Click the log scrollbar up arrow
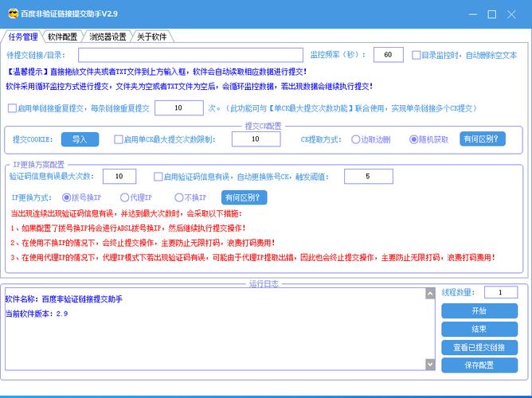This screenshot has width=532, height=398. [x=430, y=294]
